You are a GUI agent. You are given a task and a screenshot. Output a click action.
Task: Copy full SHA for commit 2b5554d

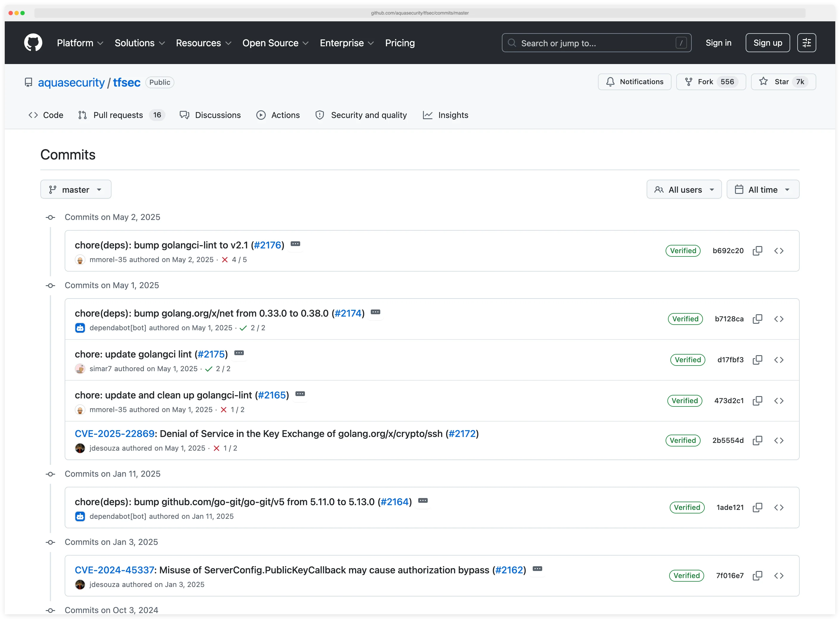pyautogui.click(x=757, y=440)
